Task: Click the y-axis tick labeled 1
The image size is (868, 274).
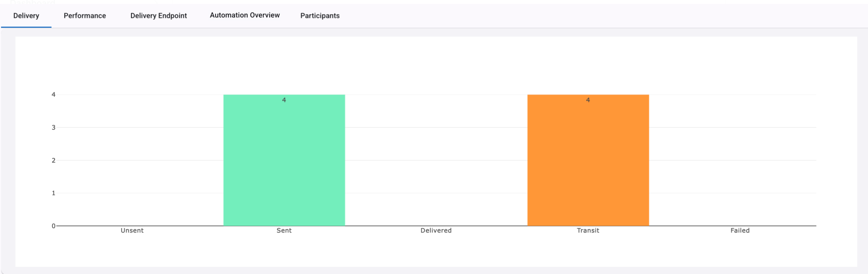Action: pos(54,193)
